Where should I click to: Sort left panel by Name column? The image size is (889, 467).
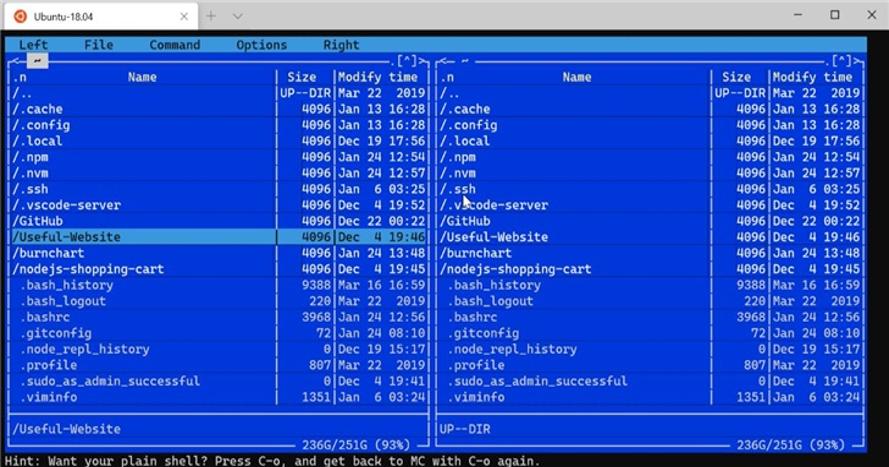(x=142, y=77)
